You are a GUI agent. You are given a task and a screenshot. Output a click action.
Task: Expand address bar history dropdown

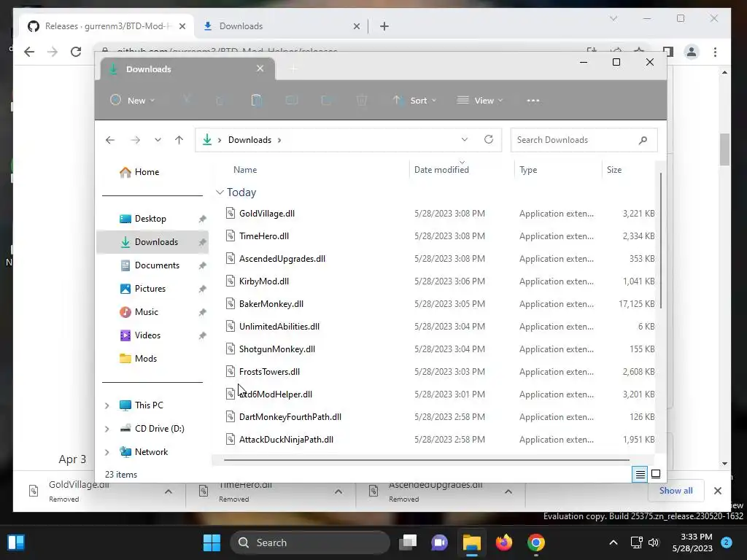click(465, 139)
